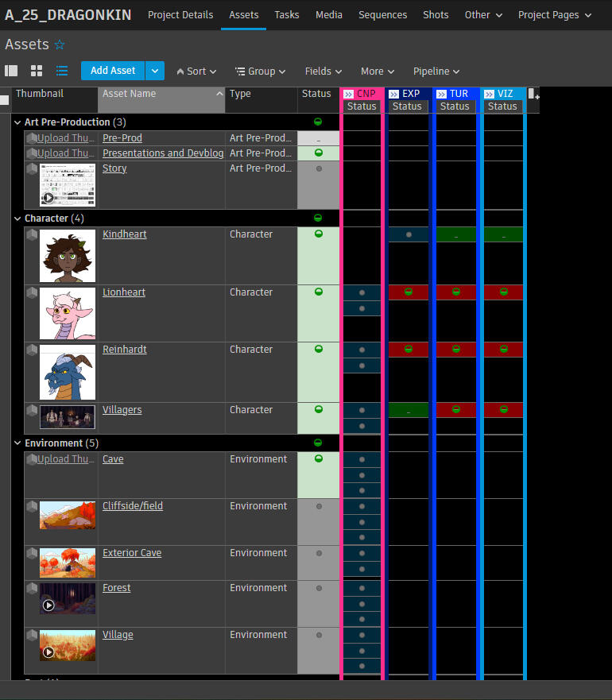This screenshot has height=700, width=612.
Task: Click the Type column header
Action: pos(261,99)
